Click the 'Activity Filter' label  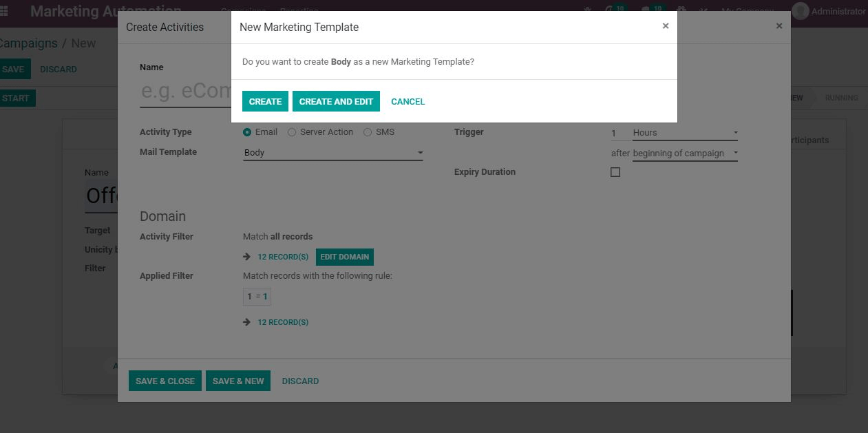click(167, 236)
